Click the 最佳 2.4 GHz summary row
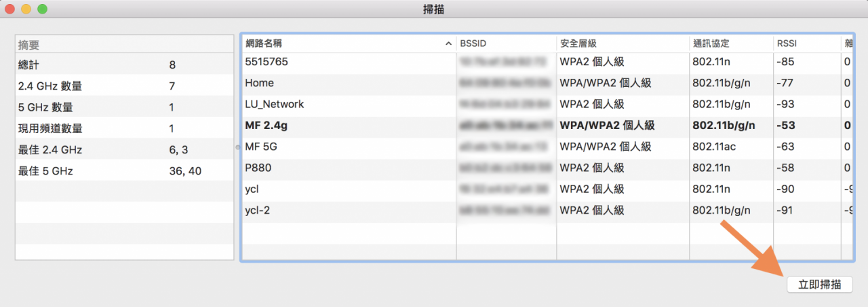Image resolution: width=868 pixels, height=307 pixels. tap(124, 149)
